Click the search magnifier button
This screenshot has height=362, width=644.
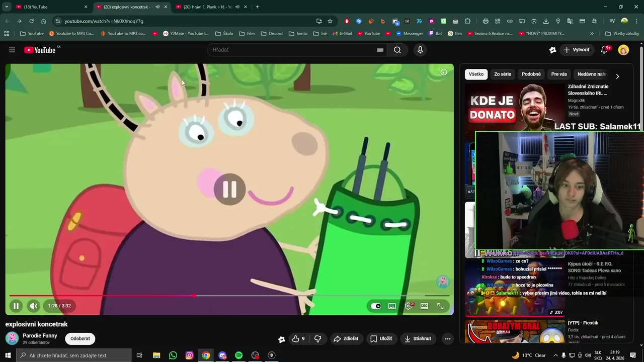coord(397,50)
